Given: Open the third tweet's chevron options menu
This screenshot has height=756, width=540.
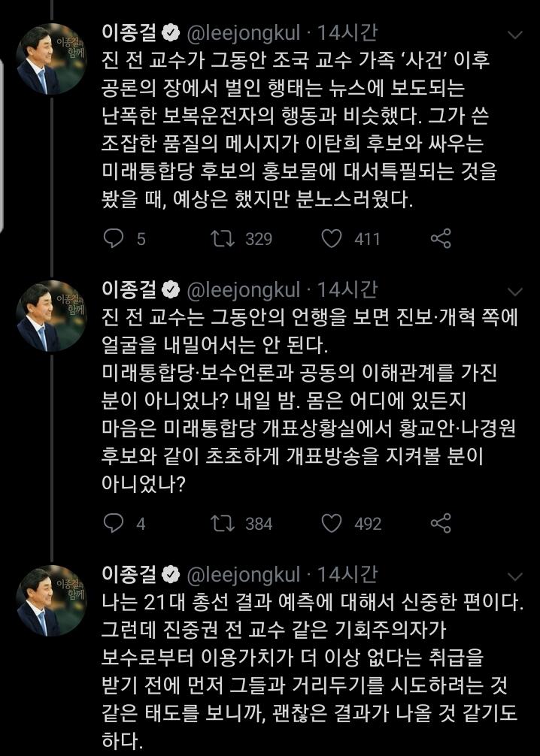Looking at the screenshot, I should tap(515, 576).
